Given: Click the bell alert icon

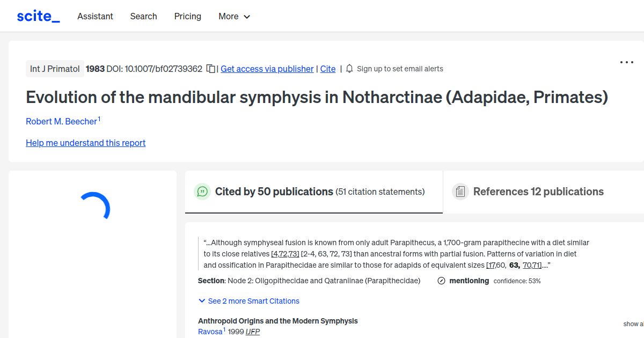Looking at the screenshot, I should coord(349,69).
